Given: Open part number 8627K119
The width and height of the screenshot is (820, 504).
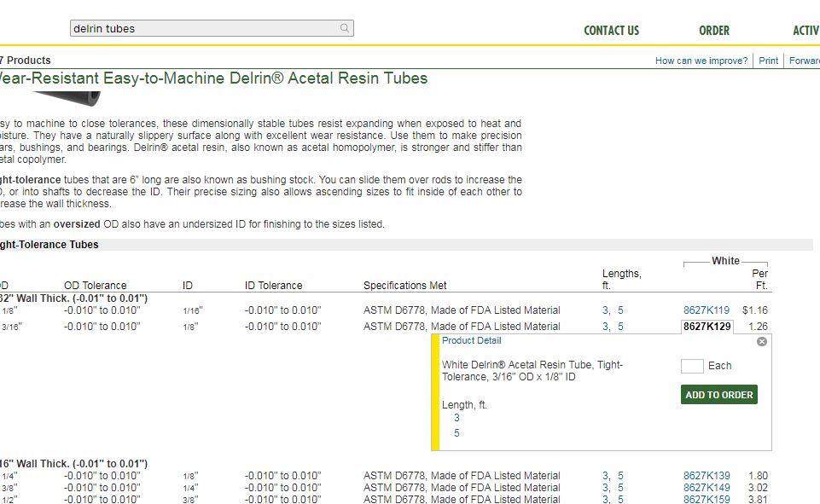Looking at the screenshot, I should tap(707, 310).
